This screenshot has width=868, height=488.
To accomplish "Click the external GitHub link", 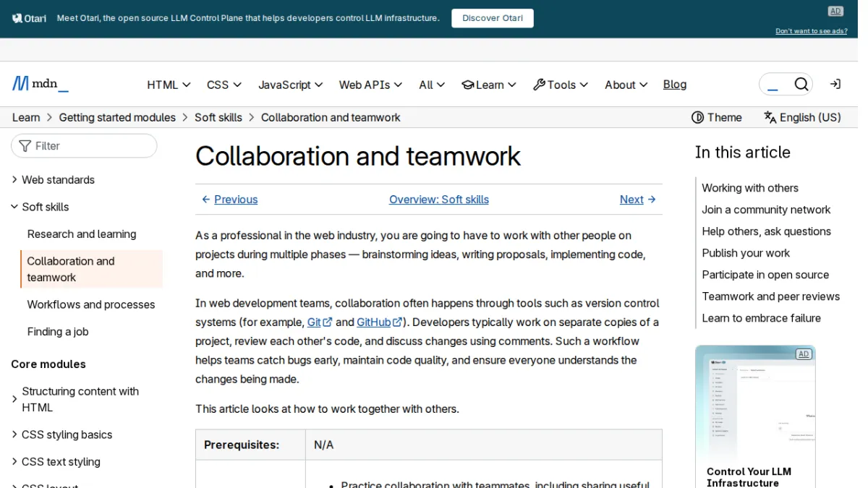I will point(379,322).
